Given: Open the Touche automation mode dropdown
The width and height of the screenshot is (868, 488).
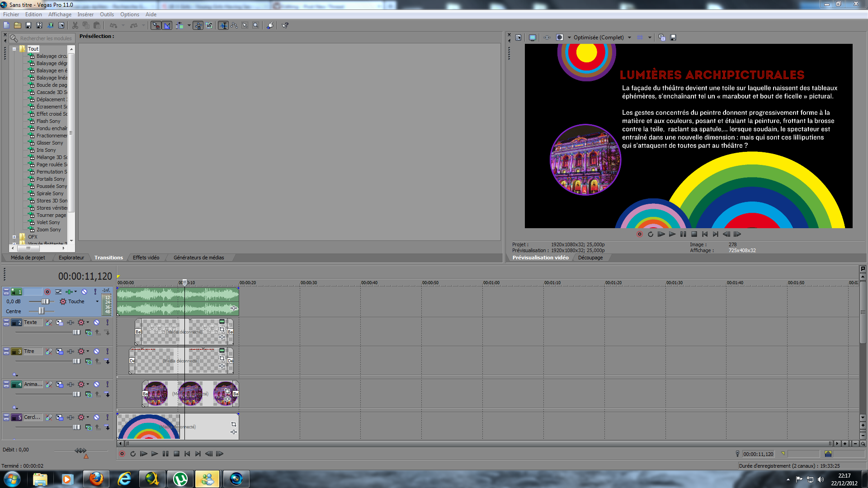Looking at the screenshot, I should (x=97, y=301).
